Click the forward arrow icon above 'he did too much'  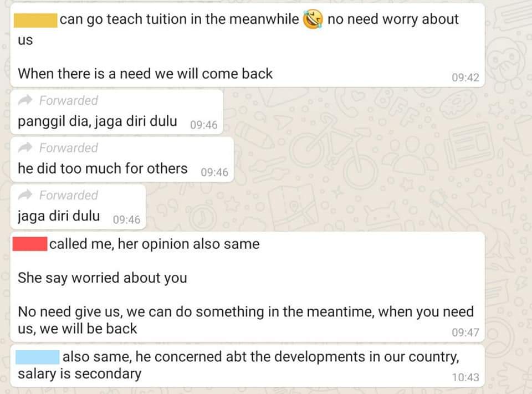tap(25, 147)
